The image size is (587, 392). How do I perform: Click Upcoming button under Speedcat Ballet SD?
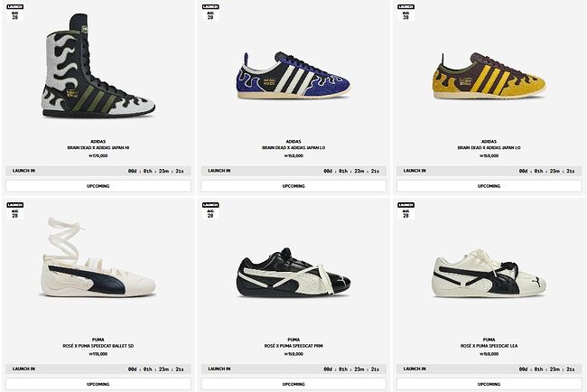pos(98,384)
